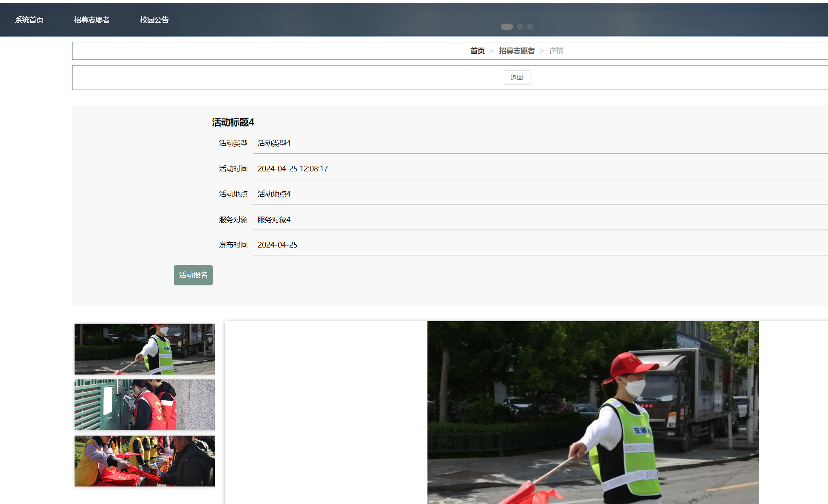The width and height of the screenshot is (828, 504).
Task: Go to 招募志愿者 in the top navigation
Action: click(x=92, y=20)
